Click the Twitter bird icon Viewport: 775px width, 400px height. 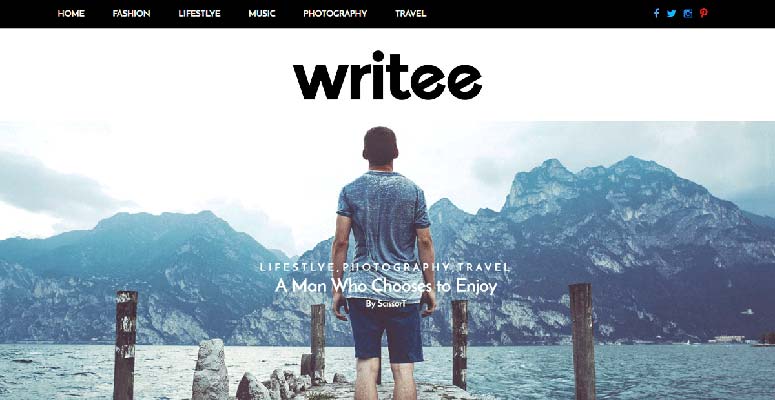[671, 13]
